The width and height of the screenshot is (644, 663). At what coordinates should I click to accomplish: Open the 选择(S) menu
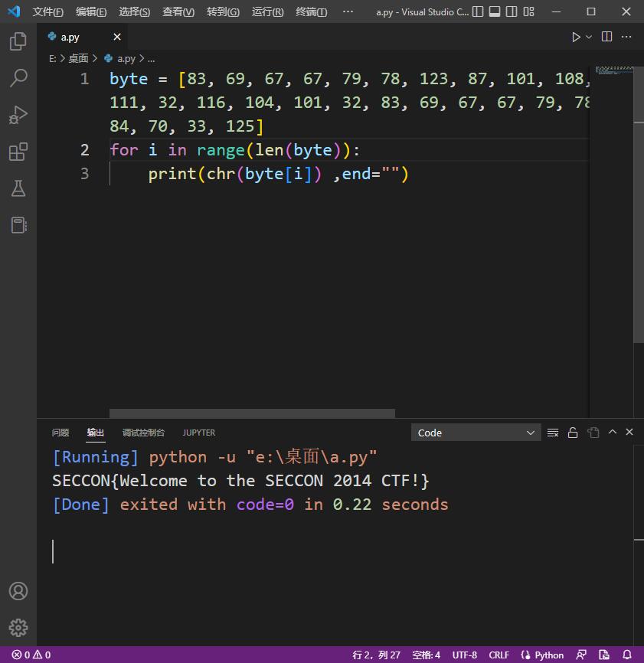[x=135, y=11]
